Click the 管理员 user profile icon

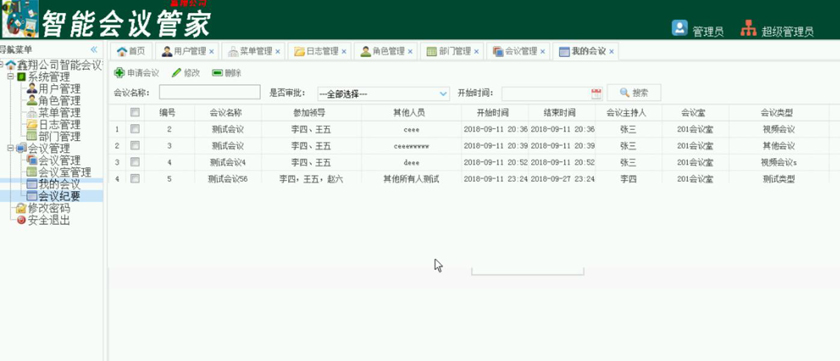point(679,28)
